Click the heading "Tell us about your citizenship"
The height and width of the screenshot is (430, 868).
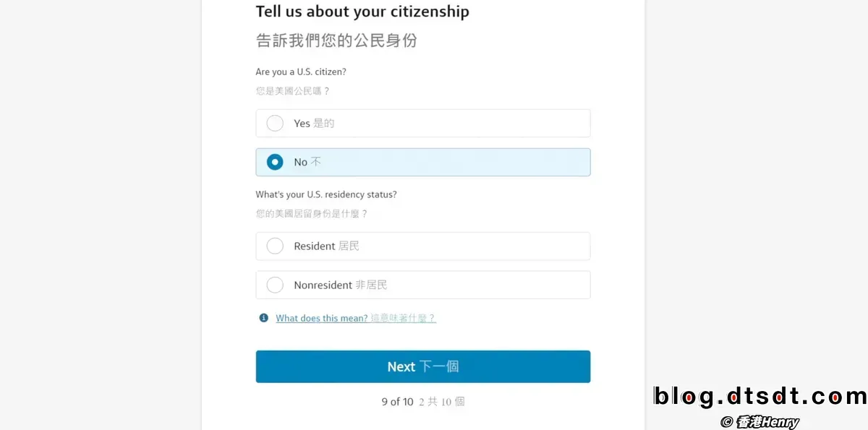click(x=362, y=12)
